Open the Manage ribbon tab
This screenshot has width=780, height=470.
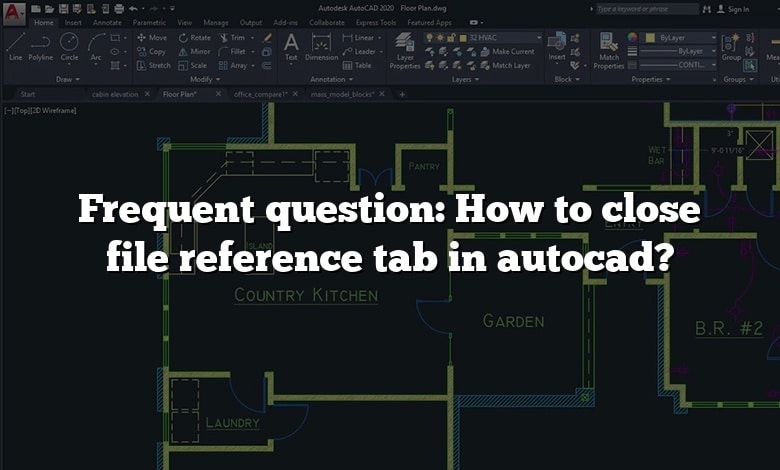click(216, 22)
